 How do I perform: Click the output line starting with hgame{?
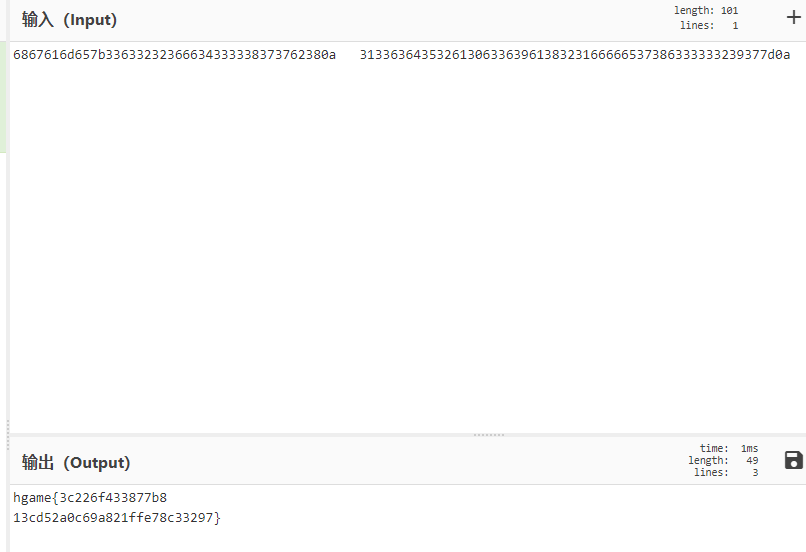click(90, 497)
